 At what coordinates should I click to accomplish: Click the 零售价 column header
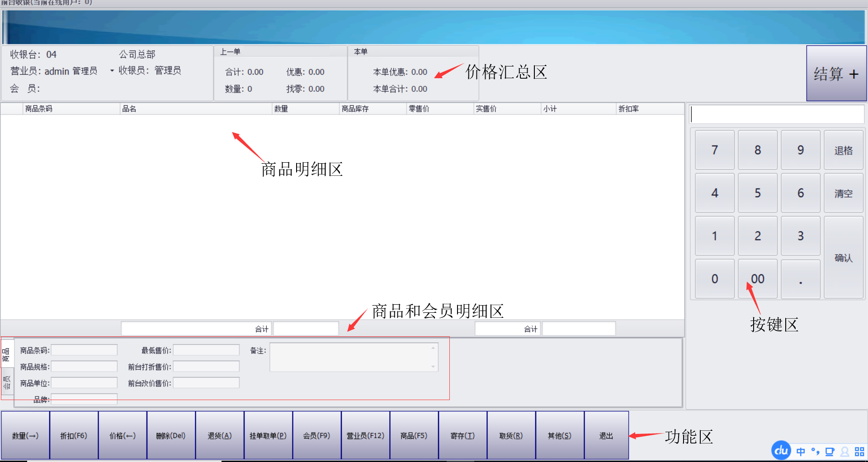[440, 108]
